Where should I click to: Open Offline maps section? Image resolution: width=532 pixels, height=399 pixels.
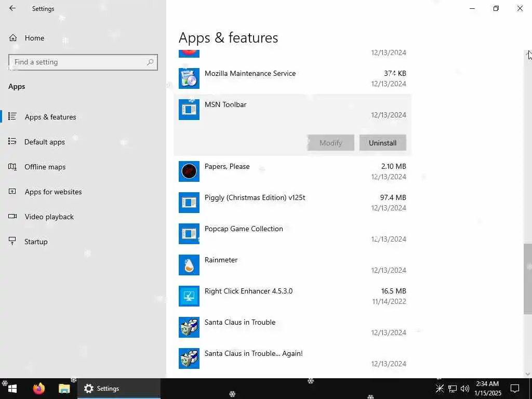point(45,167)
